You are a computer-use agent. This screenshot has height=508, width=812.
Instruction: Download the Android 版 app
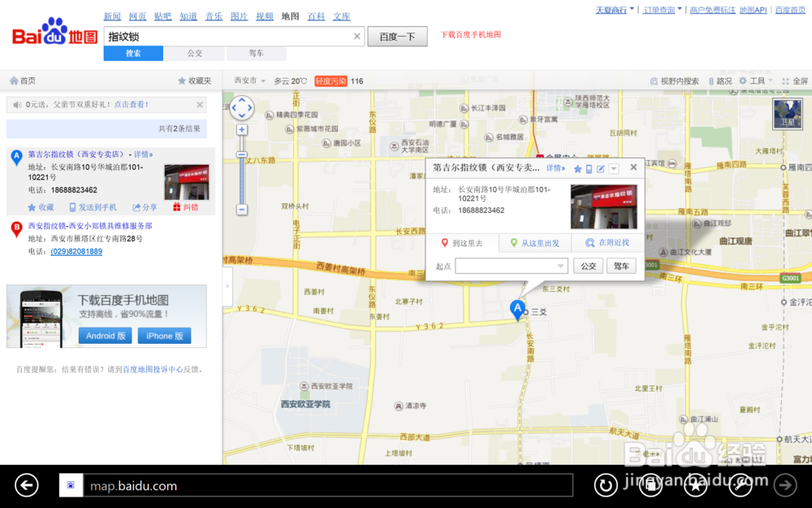click(x=105, y=336)
